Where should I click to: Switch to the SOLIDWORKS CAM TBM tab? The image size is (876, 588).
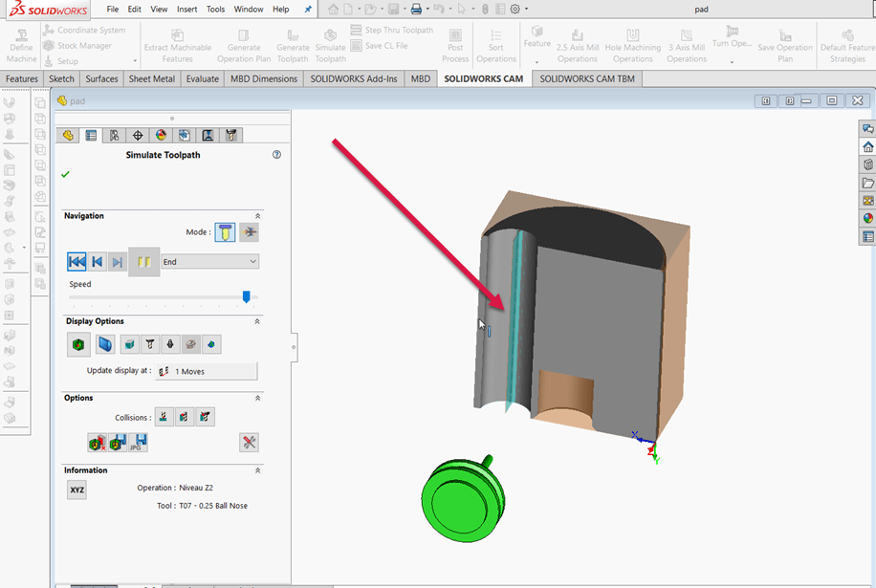pyautogui.click(x=587, y=78)
